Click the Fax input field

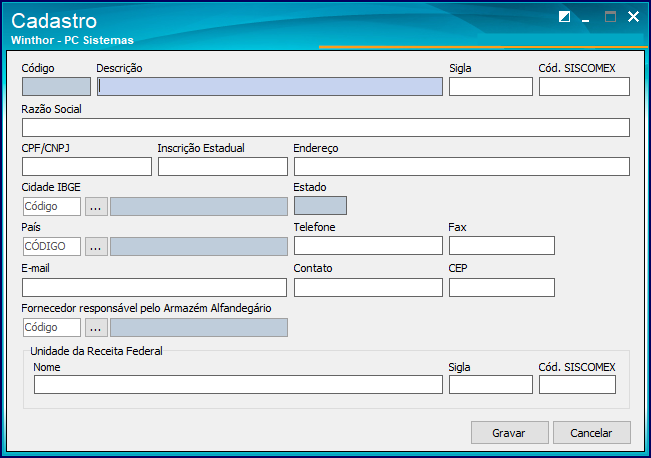502,245
